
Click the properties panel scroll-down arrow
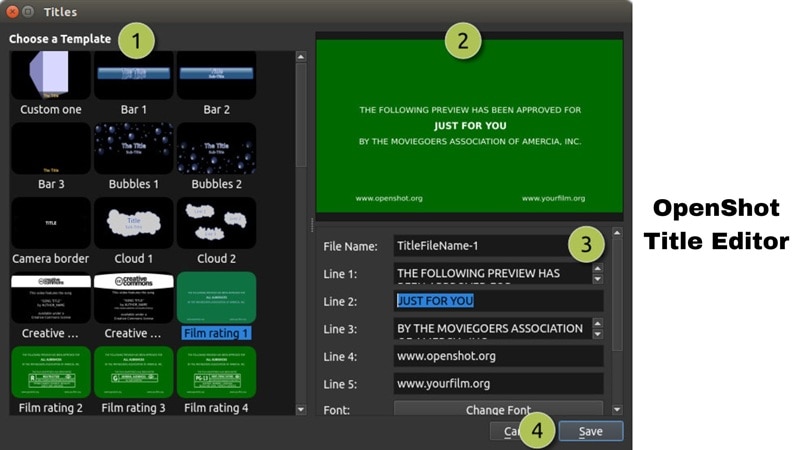tap(617, 409)
